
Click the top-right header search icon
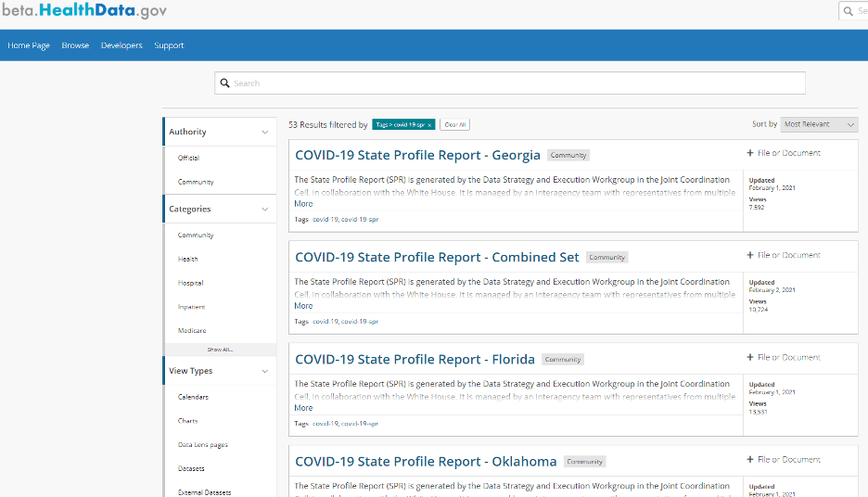pos(849,11)
